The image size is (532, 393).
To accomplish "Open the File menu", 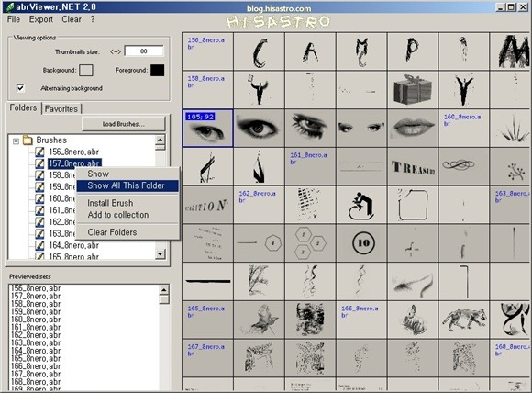I will tap(14, 19).
